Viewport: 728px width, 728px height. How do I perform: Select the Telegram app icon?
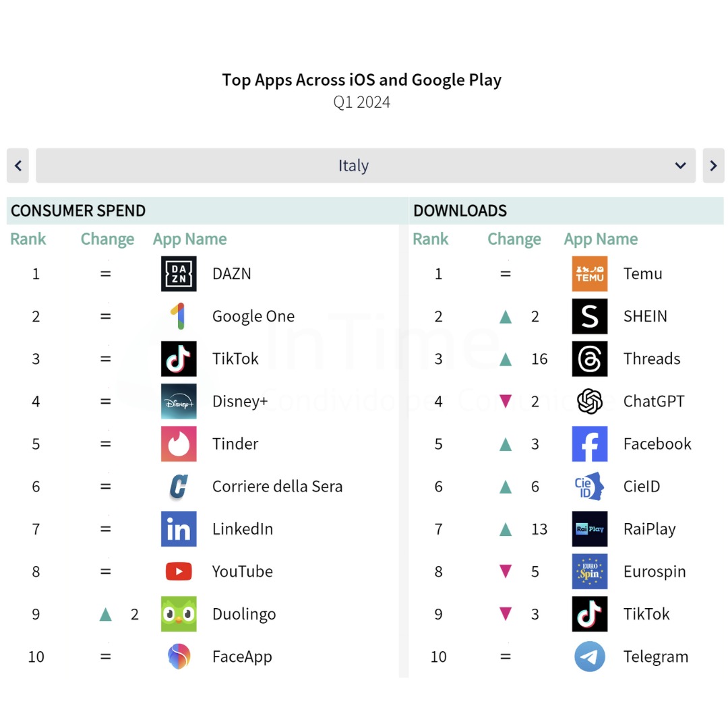[590, 657]
